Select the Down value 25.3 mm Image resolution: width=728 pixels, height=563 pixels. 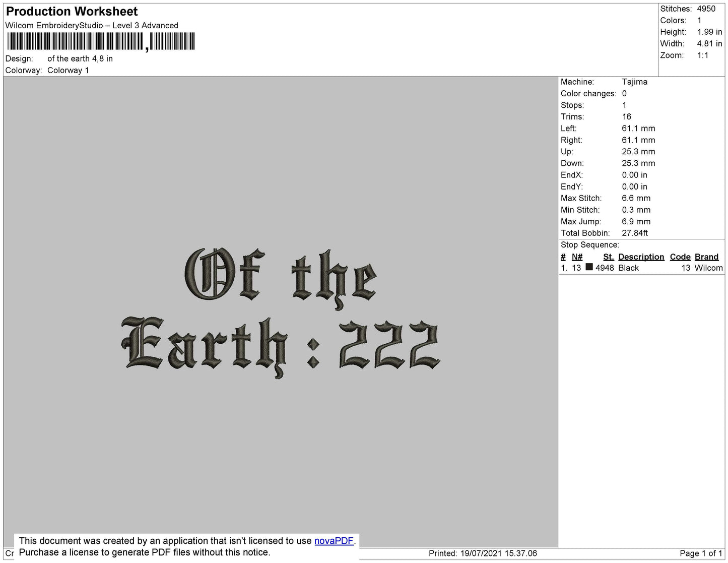[638, 163]
